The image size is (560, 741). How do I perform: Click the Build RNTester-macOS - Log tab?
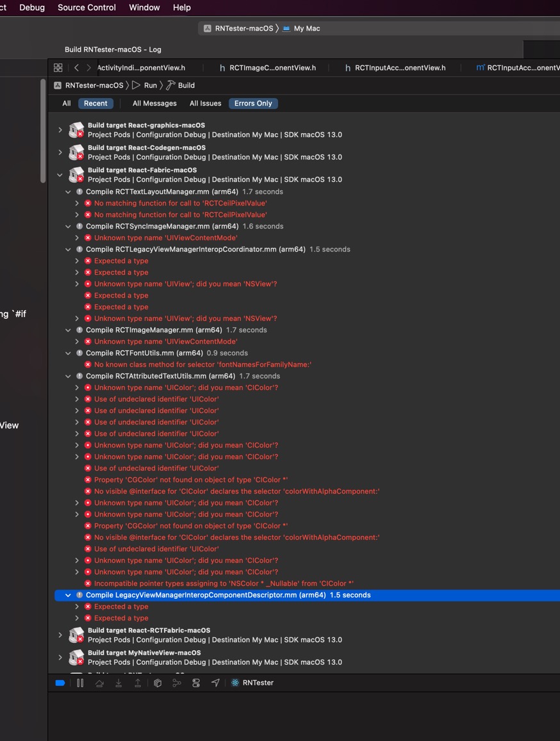click(113, 49)
